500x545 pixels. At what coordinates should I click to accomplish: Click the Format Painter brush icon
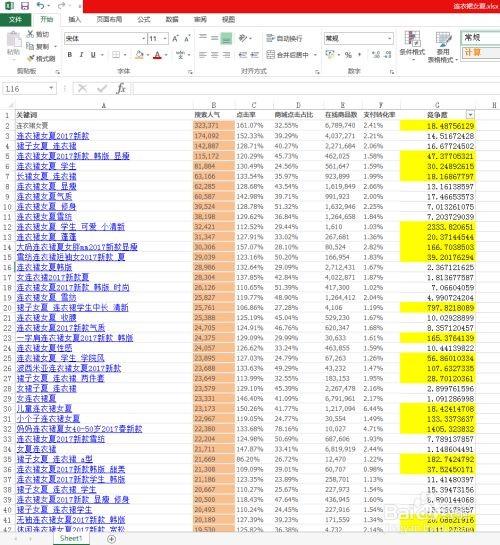point(31,58)
